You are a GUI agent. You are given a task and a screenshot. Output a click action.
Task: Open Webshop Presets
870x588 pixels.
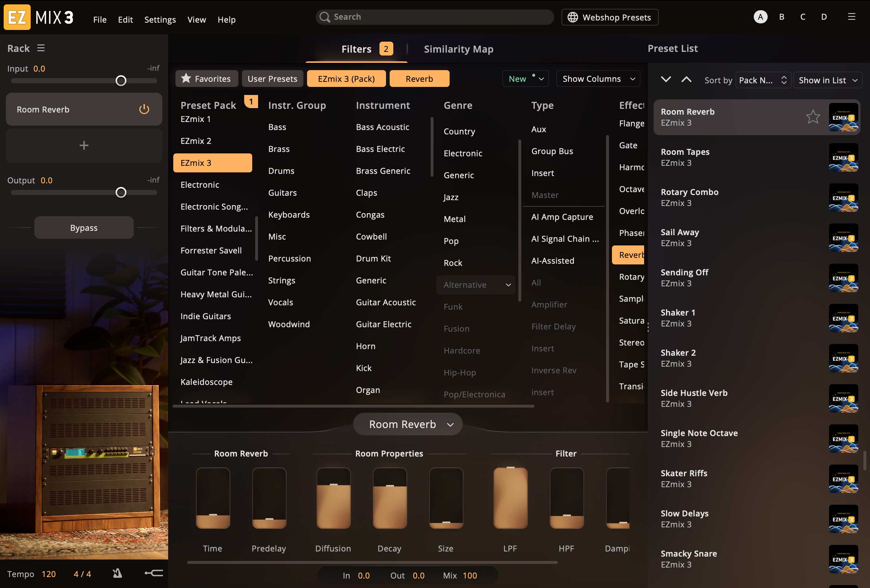(609, 17)
